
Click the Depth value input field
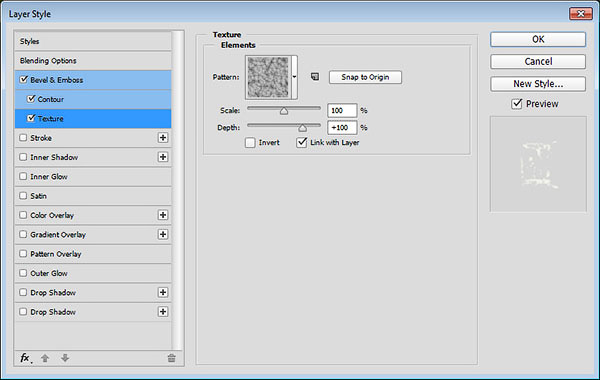tap(342, 127)
